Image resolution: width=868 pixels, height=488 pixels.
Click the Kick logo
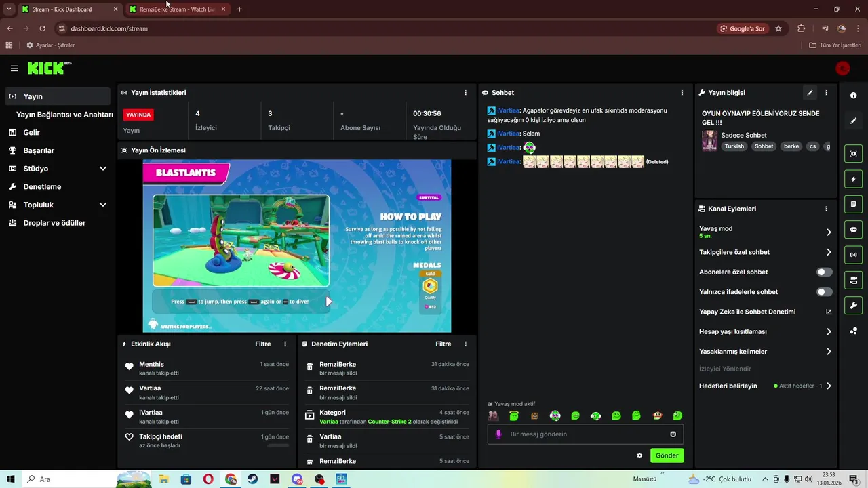pyautogui.click(x=50, y=68)
